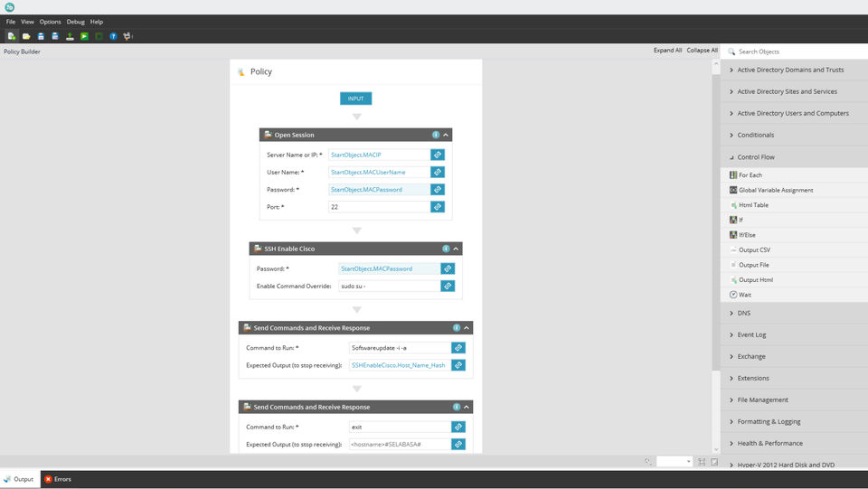
Task: Click link icon beside Server Name or IP
Action: [438, 155]
